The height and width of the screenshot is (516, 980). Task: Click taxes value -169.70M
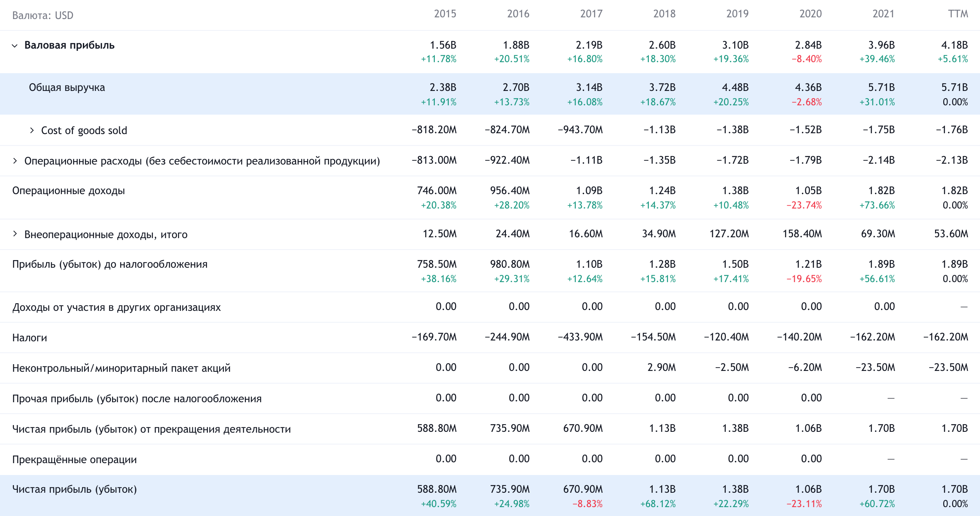coord(434,337)
